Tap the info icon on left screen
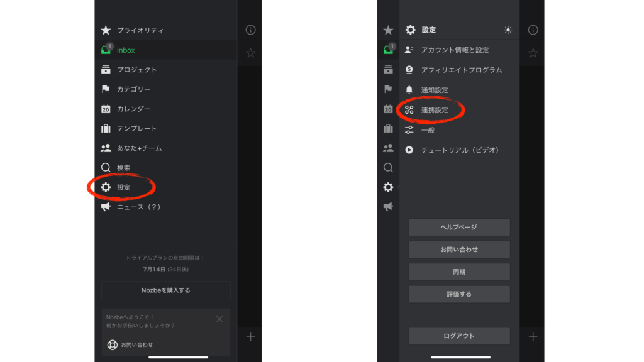The width and height of the screenshot is (644, 362). (x=250, y=30)
